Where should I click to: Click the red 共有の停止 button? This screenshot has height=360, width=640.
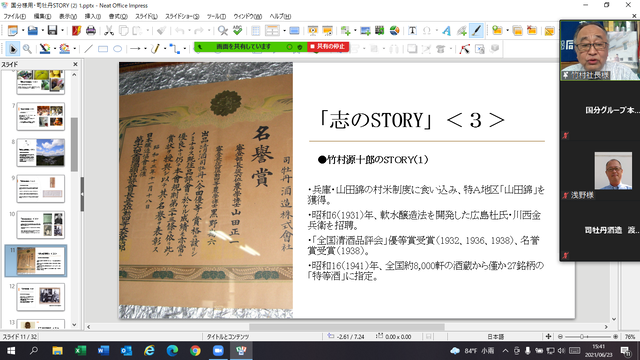(328, 47)
